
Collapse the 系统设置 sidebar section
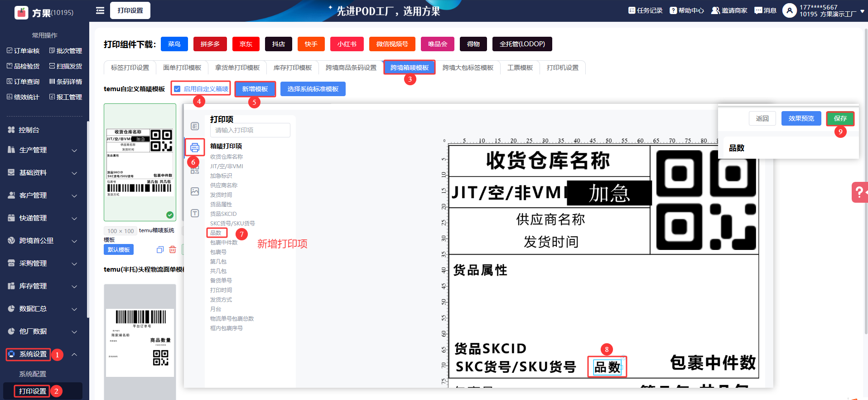click(74, 354)
